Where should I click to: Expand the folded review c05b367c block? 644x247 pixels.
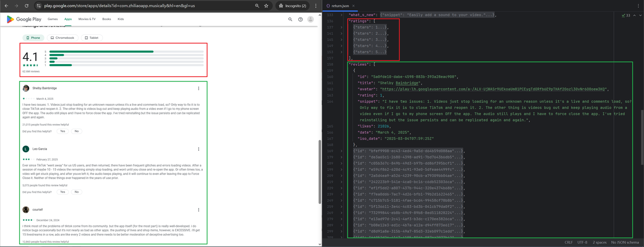341,163
